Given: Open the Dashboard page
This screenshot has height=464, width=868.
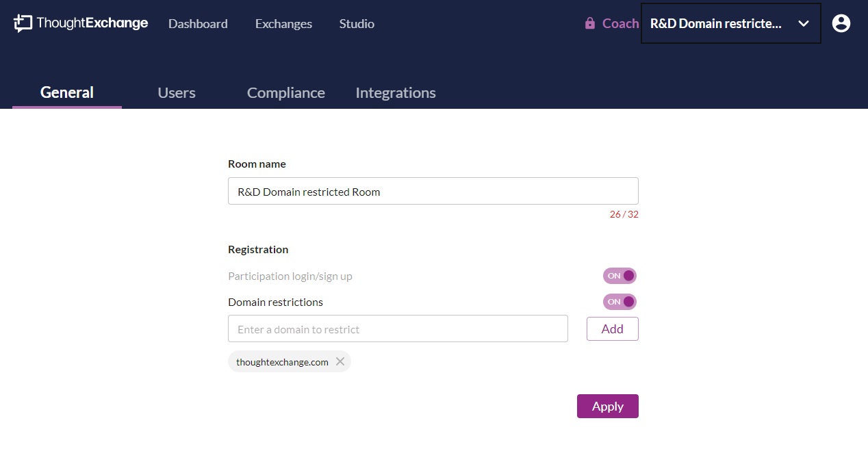Looking at the screenshot, I should 198,23.
